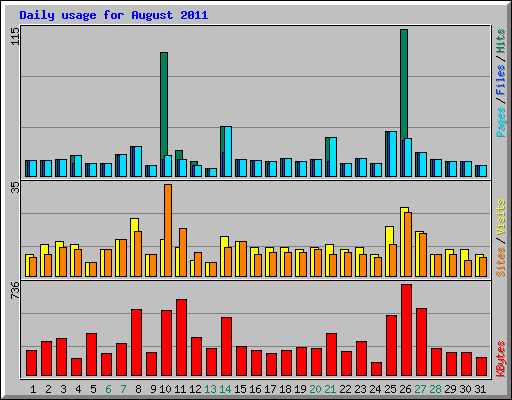Viewport: 512px width, 400px height.
Task: Click the day 26 axis label
Action: (x=405, y=389)
